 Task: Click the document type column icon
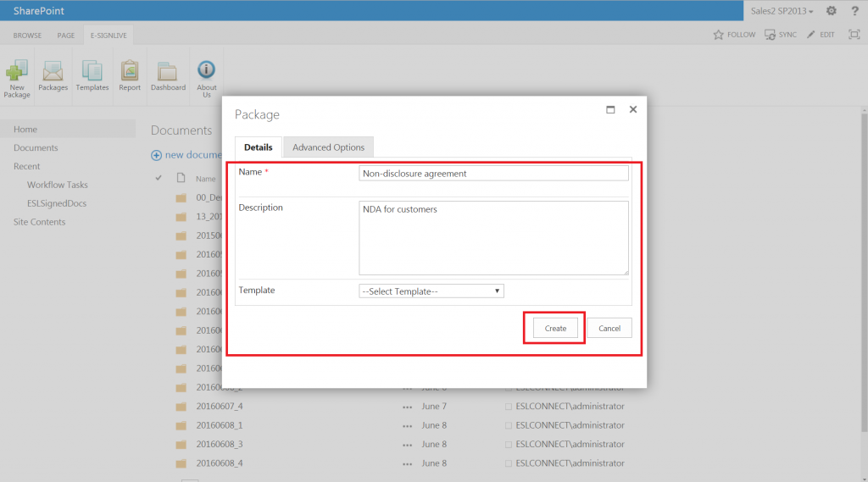[181, 178]
